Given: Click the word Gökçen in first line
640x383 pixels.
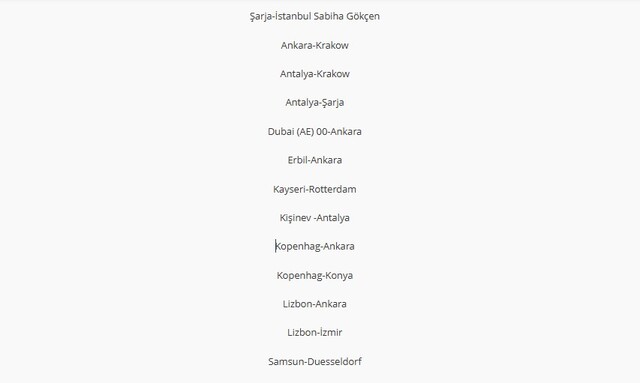Looking at the screenshot, I should (363, 16).
